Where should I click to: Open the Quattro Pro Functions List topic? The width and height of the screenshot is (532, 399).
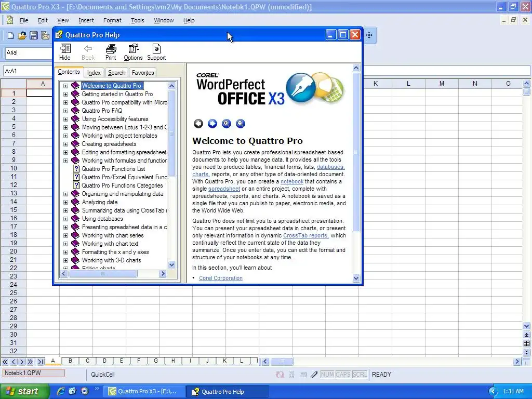point(113,169)
